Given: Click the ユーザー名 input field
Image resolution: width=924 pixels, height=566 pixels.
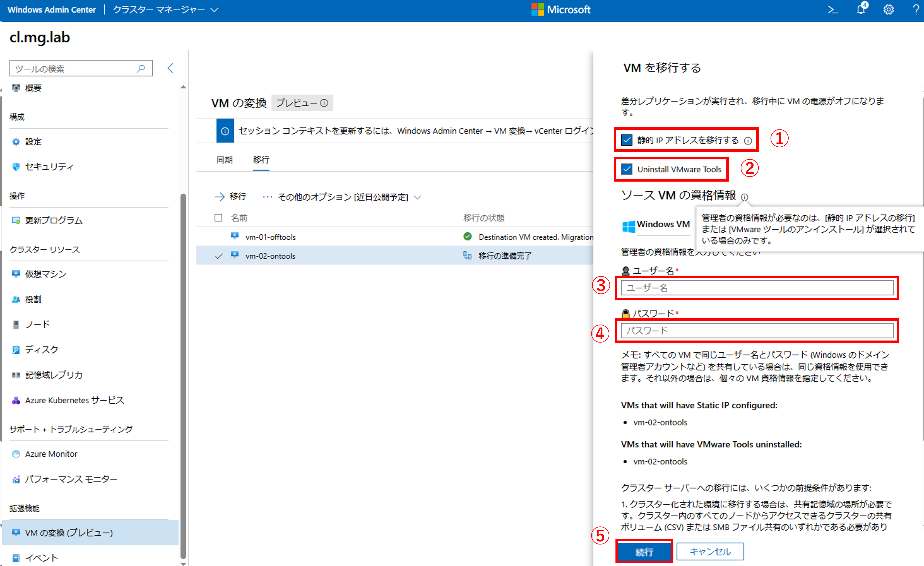Looking at the screenshot, I should [757, 288].
